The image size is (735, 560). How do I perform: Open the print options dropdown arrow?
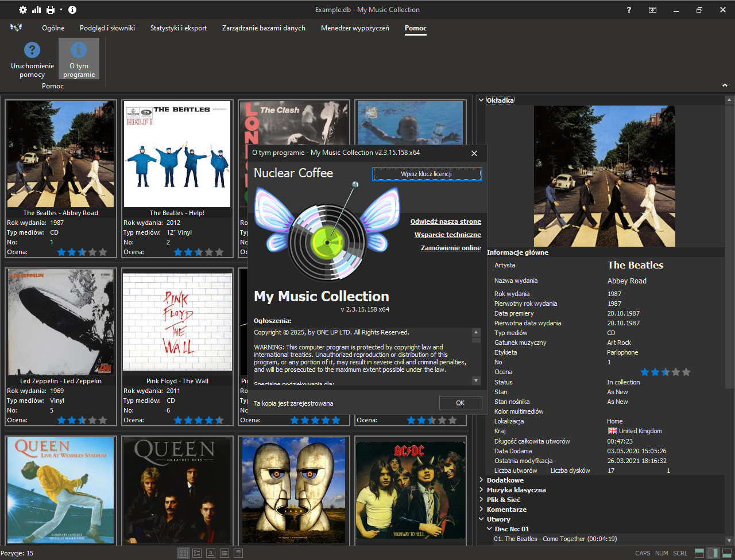tap(61, 10)
